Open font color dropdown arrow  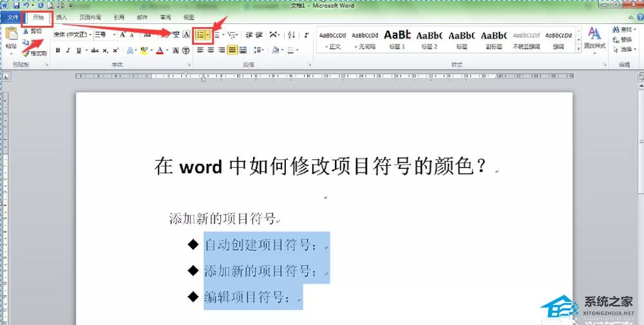[167, 50]
